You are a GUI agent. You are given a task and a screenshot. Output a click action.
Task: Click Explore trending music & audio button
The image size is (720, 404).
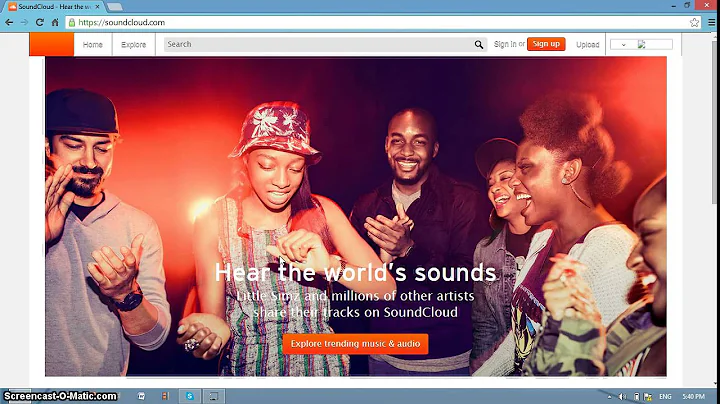355,344
